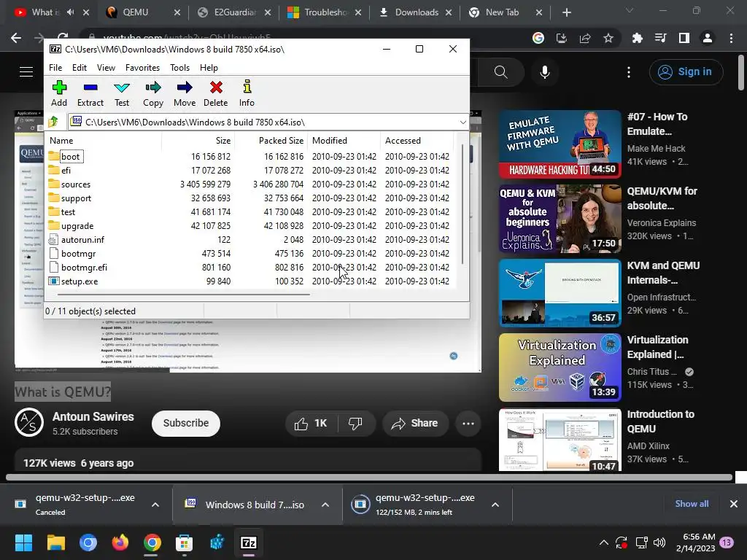Go up one folder level in 7-Zip
This screenshot has height=560, width=747.
[53, 122]
